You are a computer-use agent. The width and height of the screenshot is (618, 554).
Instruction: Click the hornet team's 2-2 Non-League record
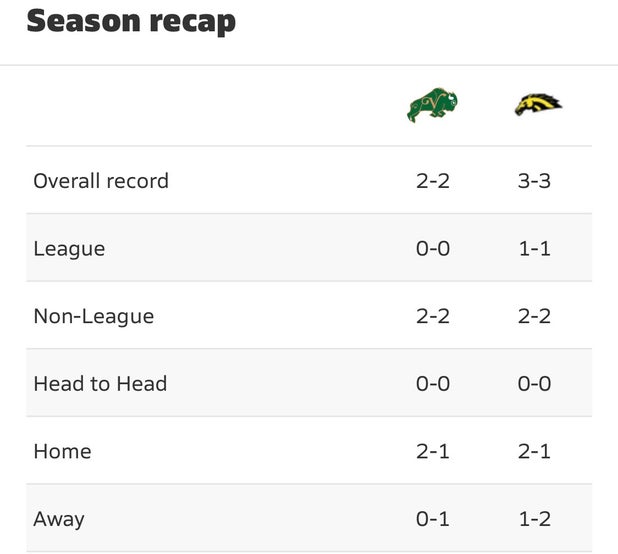coord(534,316)
